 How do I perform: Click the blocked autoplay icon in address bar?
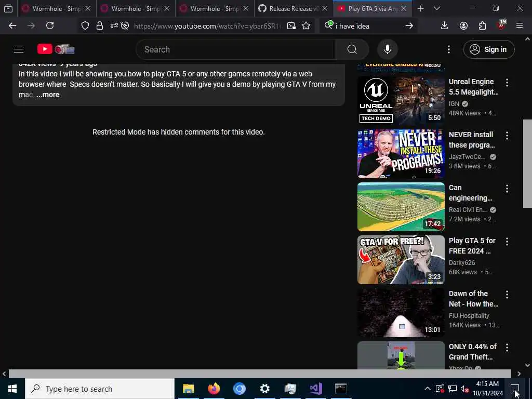[x=125, y=25]
